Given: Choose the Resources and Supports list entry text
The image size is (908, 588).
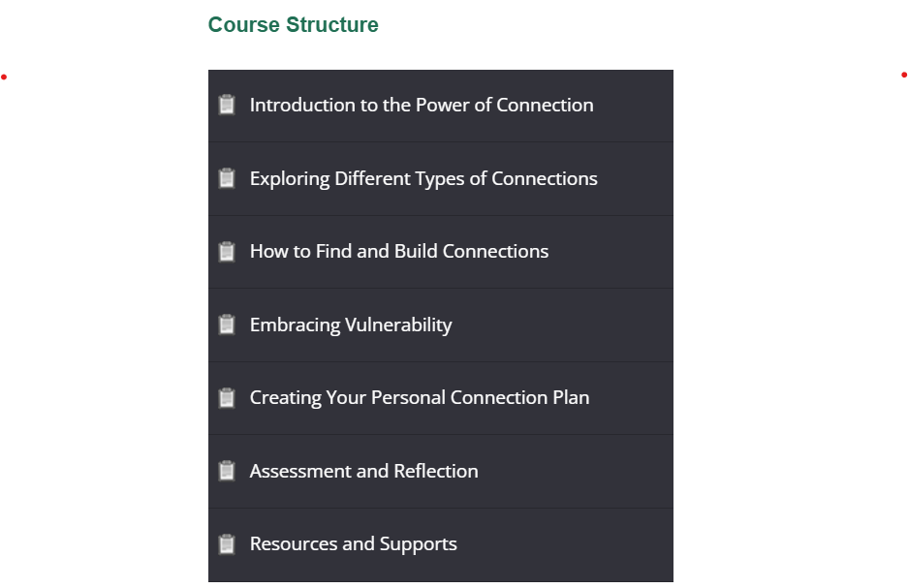Looking at the screenshot, I should click(354, 543).
